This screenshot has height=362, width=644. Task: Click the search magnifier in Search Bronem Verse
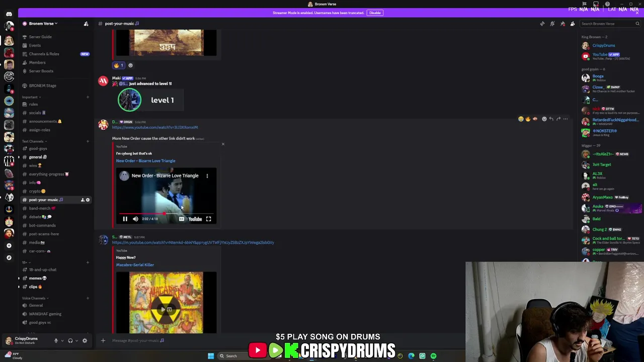tap(637, 24)
